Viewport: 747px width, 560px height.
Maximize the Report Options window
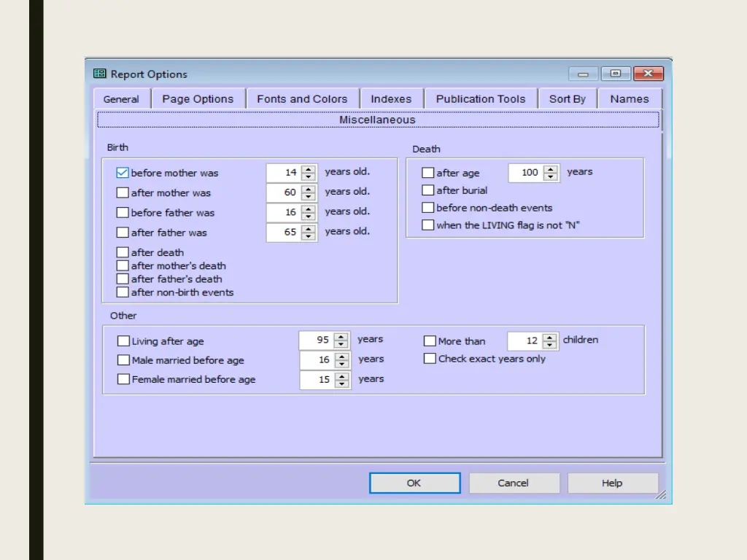616,74
